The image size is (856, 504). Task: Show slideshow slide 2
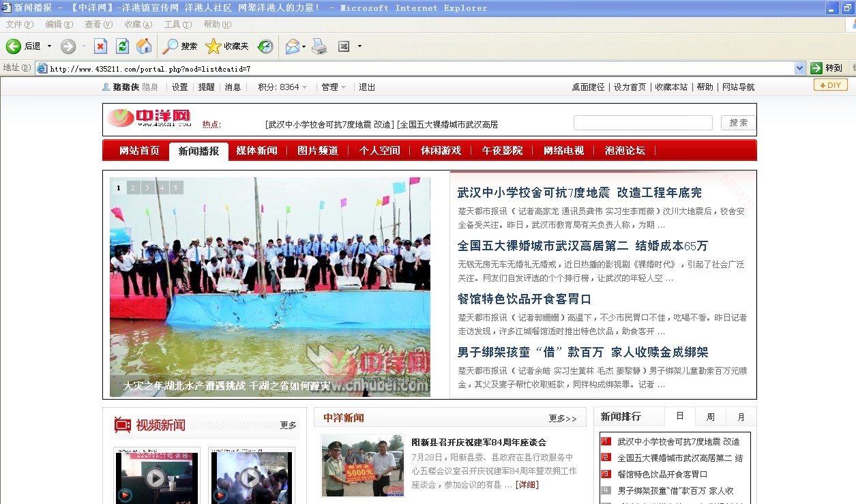tap(133, 188)
